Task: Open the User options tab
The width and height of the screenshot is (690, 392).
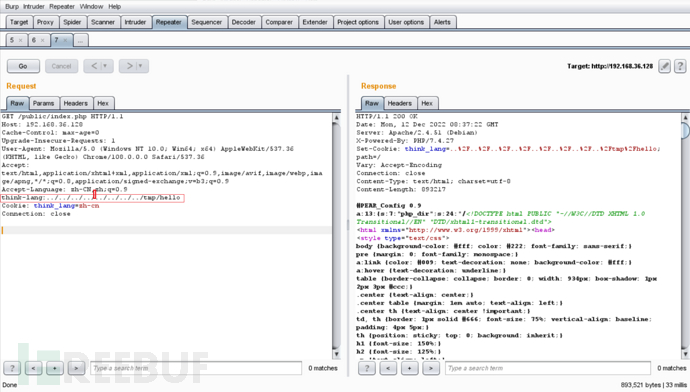Action: [x=406, y=22]
